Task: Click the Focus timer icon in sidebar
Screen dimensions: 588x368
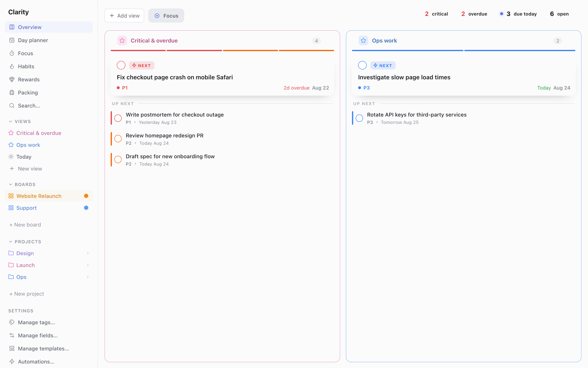Action: pos(12,53)
